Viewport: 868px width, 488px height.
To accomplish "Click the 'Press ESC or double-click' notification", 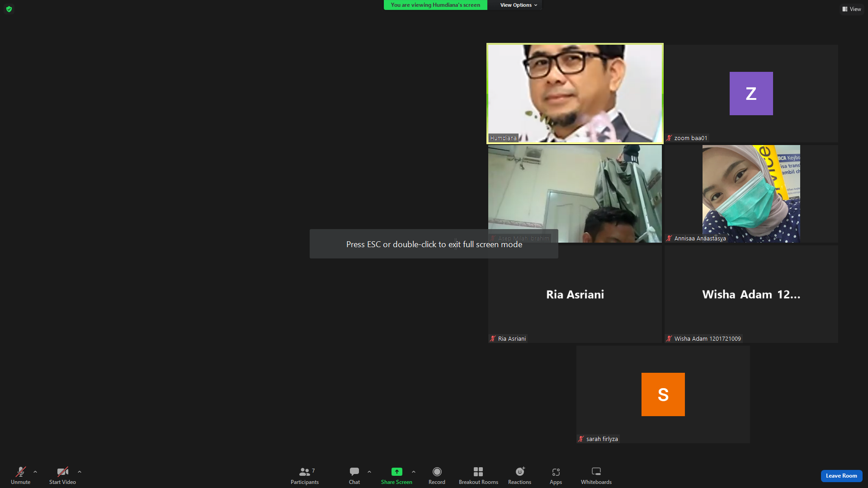I will pyautogui.click(x=434, y=244).
